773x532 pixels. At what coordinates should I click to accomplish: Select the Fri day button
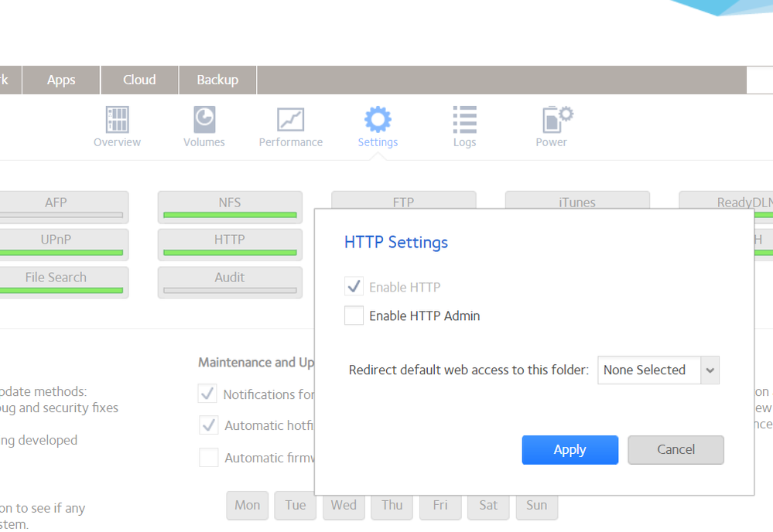coord(440,507)
